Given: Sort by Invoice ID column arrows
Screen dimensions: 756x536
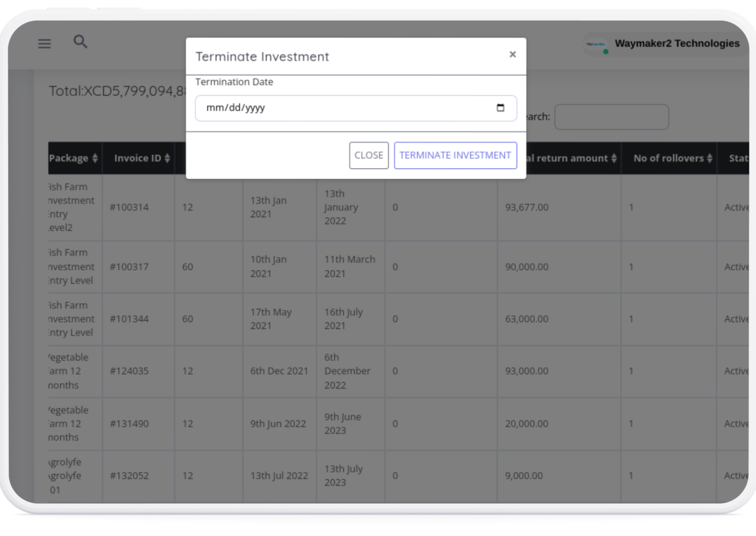Looking at the screenshot, I should coord(167,158).
